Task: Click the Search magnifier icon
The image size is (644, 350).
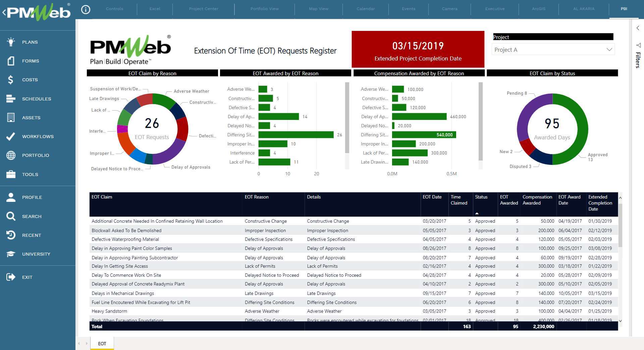Action: coord(11,216)
